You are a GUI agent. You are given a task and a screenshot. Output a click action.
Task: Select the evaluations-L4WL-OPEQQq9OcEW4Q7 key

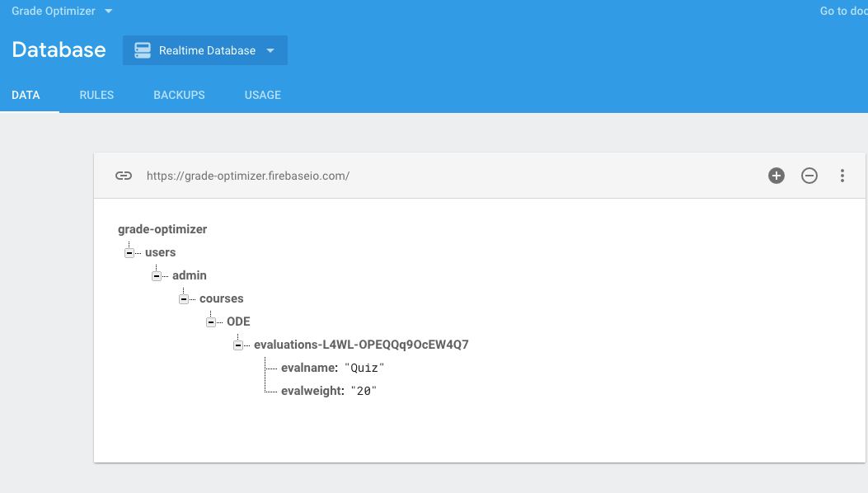[x=362, y=345]
